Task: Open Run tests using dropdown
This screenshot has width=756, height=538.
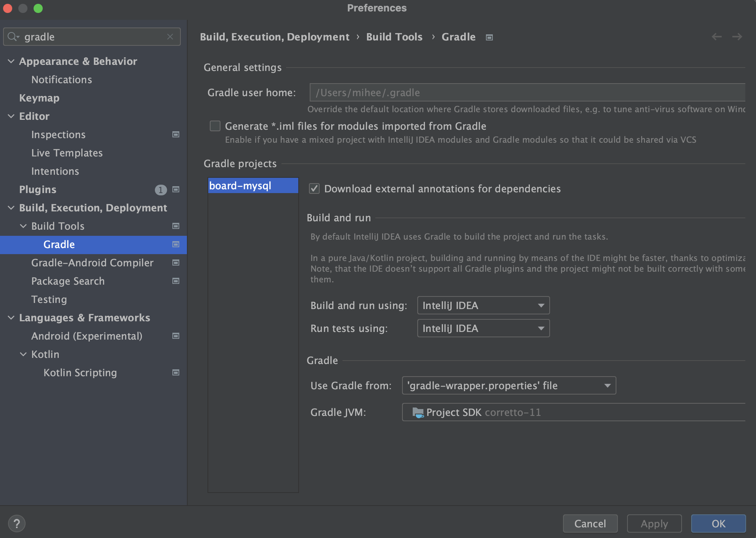Action: pos(483,328)
